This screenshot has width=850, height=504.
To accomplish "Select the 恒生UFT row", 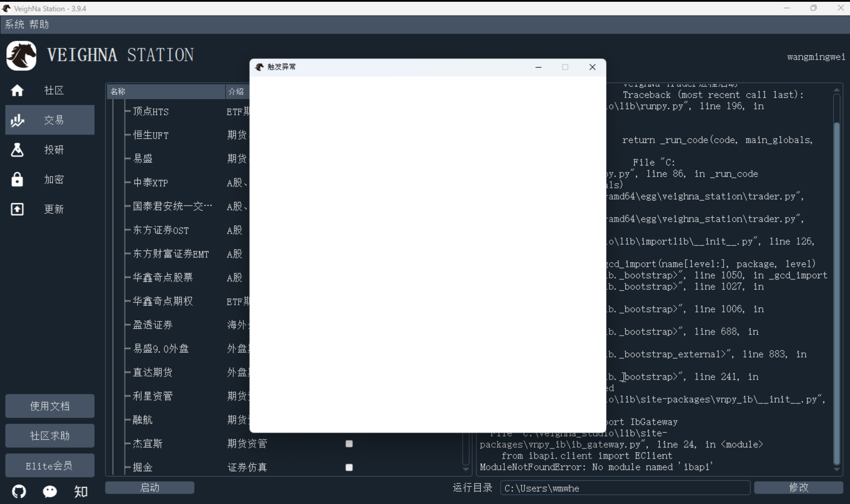I will [150, 135].
